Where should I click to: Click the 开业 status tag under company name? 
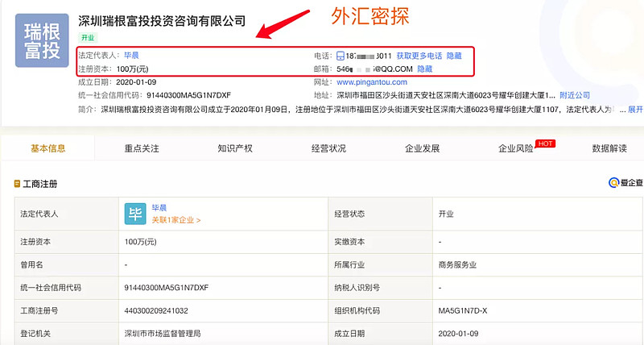[88, 38]
